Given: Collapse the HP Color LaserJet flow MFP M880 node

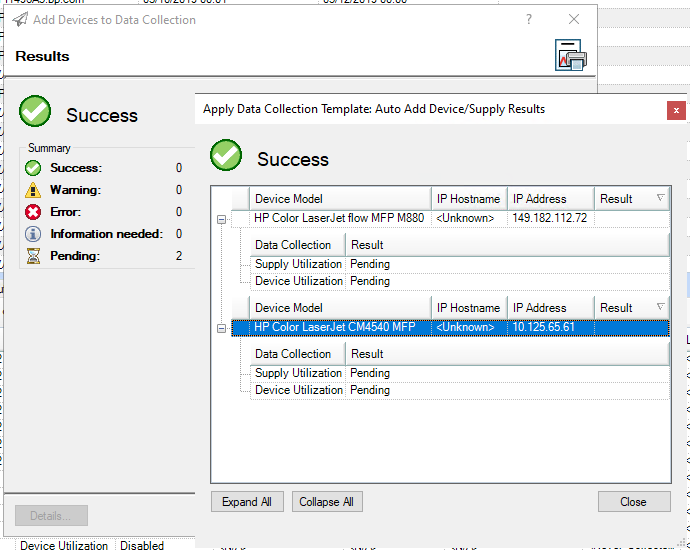Looking at the screenshot, I should 222,219.
